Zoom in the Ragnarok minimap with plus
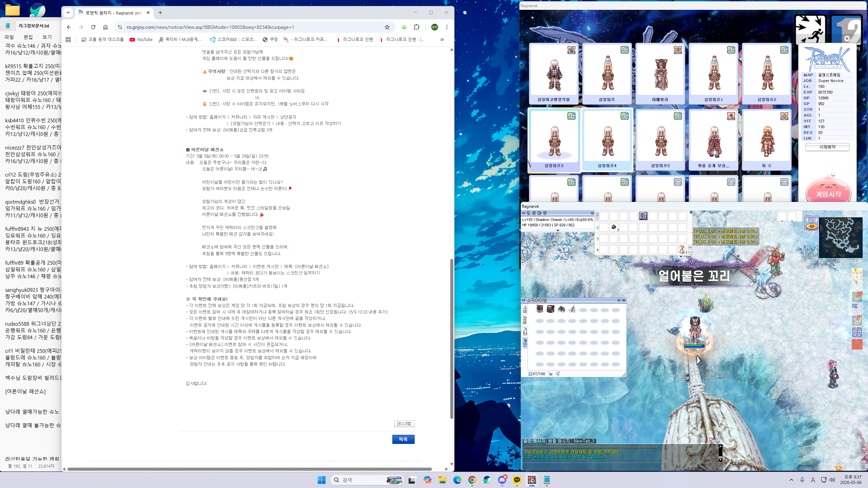 point(846,261)
